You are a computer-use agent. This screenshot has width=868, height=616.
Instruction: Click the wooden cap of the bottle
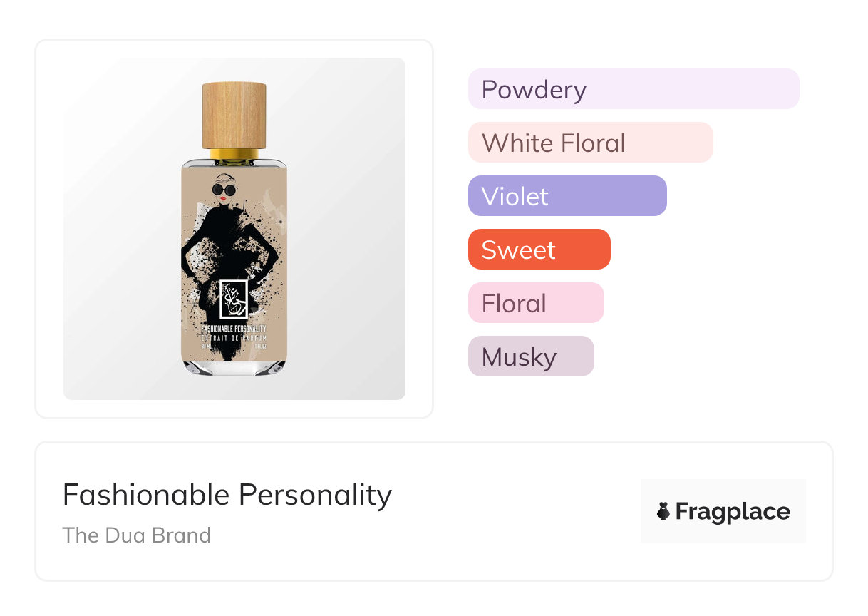[x=234, y=114]
